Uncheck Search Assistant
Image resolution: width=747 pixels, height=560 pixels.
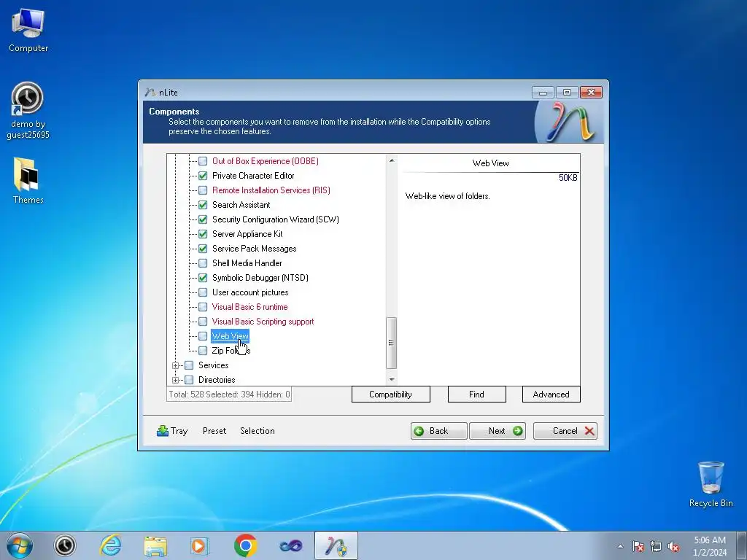[x=203, y=205]
